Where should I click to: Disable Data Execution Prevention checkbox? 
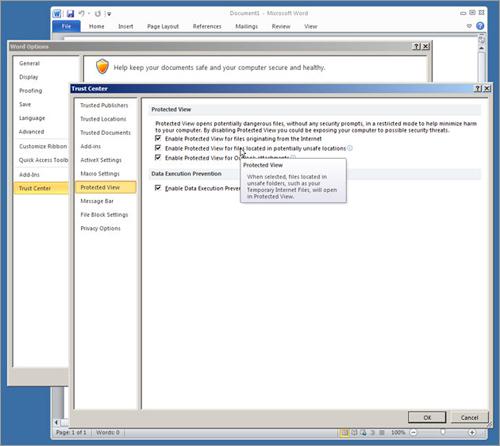(158, 188)
